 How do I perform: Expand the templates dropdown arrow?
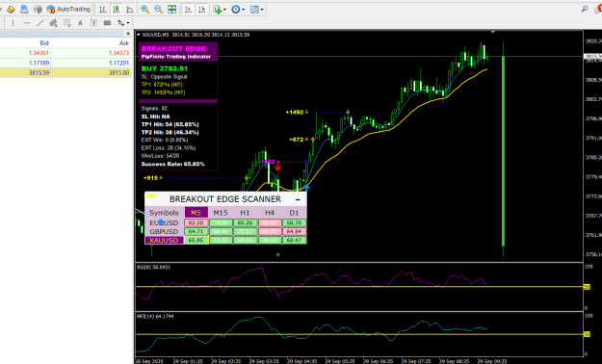262,10
